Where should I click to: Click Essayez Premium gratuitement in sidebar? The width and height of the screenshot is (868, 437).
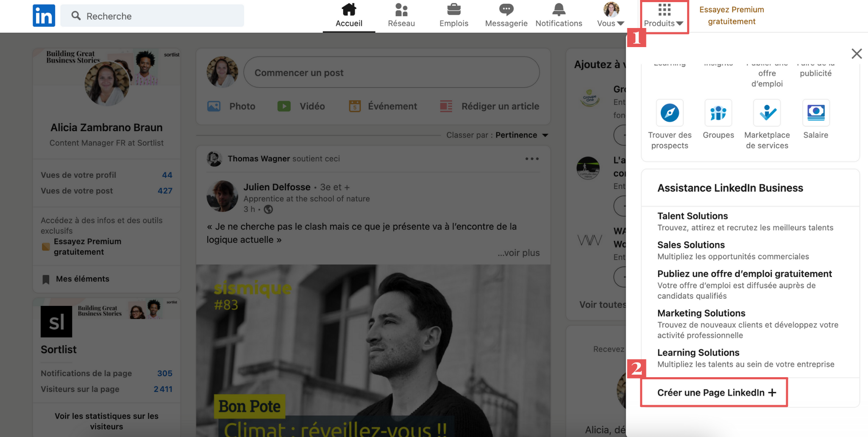click(x=87, y=247)
